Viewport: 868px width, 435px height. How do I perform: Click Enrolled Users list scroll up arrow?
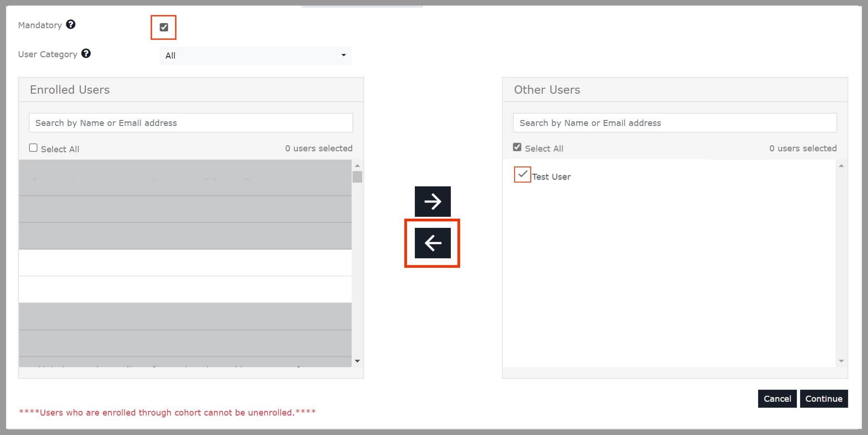coord(357,166)
